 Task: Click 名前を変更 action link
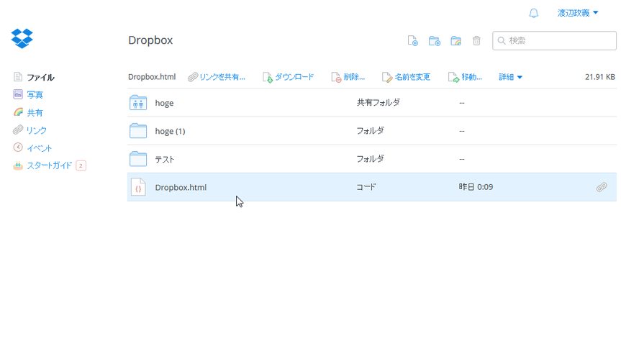407,77
